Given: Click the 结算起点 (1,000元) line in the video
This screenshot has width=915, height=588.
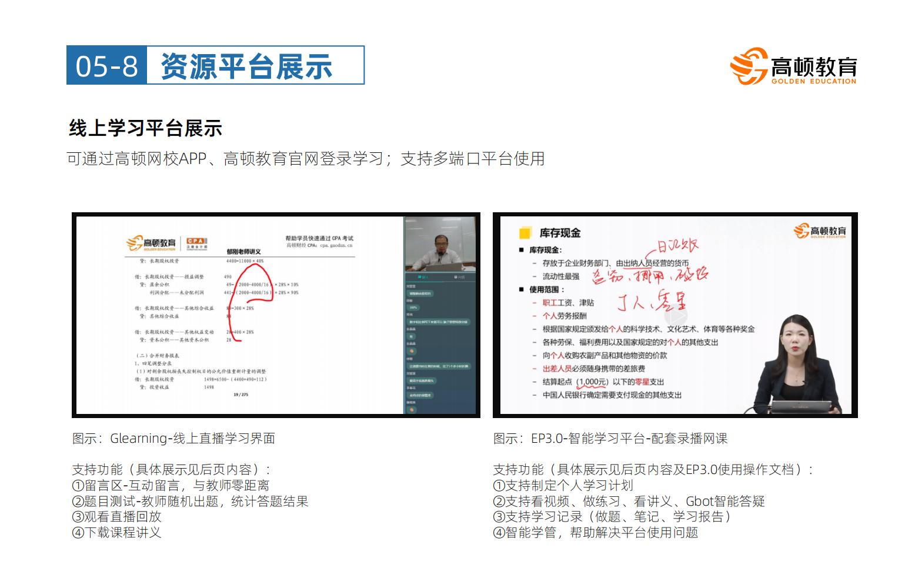Looking at the screenshot, I should pyautogui.click(x=597, y=382).
